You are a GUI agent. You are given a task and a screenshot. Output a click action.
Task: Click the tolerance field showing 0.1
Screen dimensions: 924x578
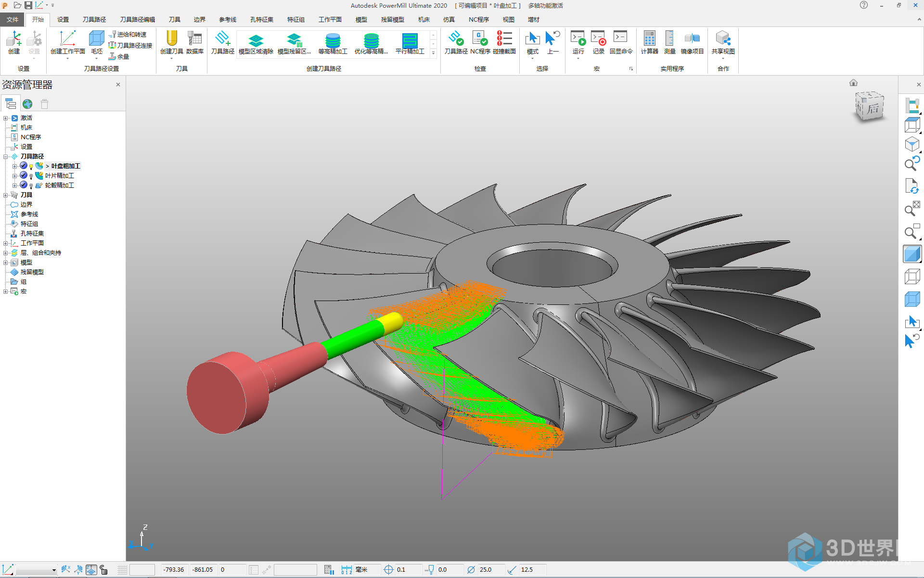(408, 570)
